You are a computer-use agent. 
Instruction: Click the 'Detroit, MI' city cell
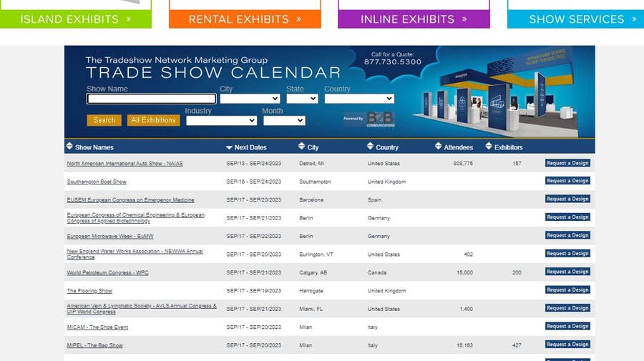point(311,163)
